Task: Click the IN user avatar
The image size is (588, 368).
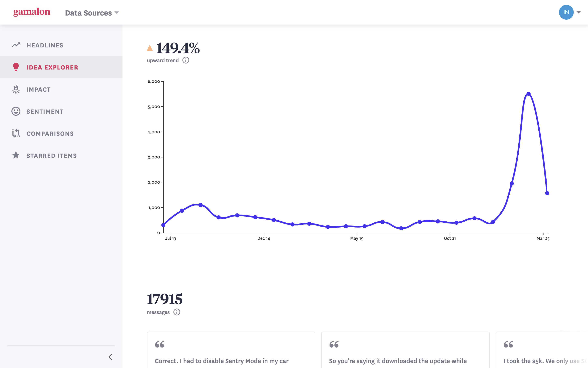Action: click(566, 12)
